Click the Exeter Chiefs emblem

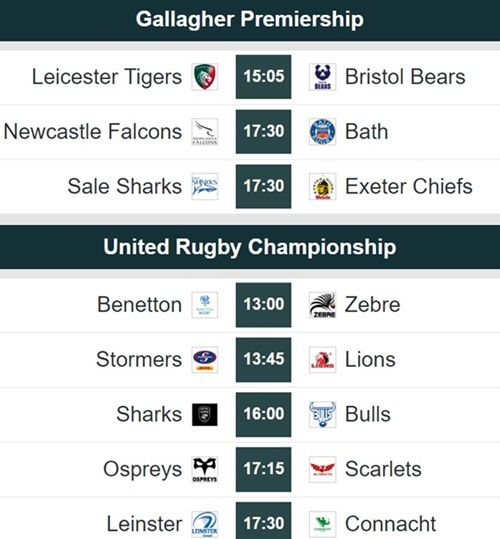322,186
